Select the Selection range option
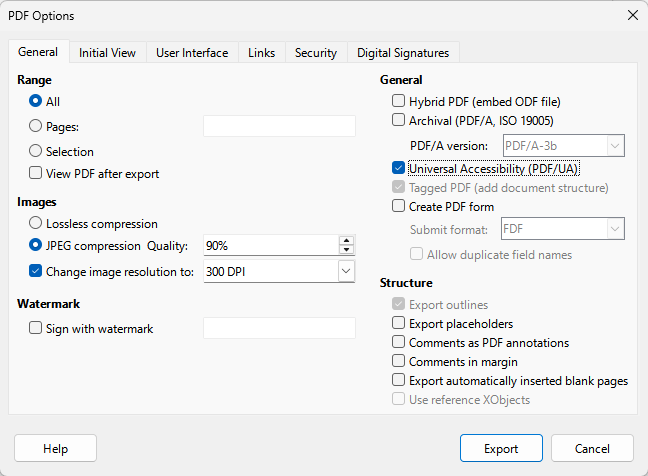Image resolution: width=648 pixels, height=476 pixels. [36, 151]
